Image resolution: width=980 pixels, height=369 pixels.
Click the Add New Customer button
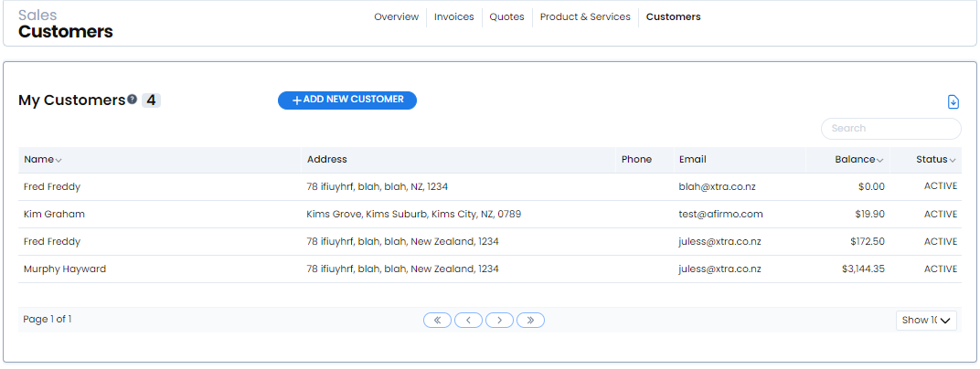tap(347, 100)
